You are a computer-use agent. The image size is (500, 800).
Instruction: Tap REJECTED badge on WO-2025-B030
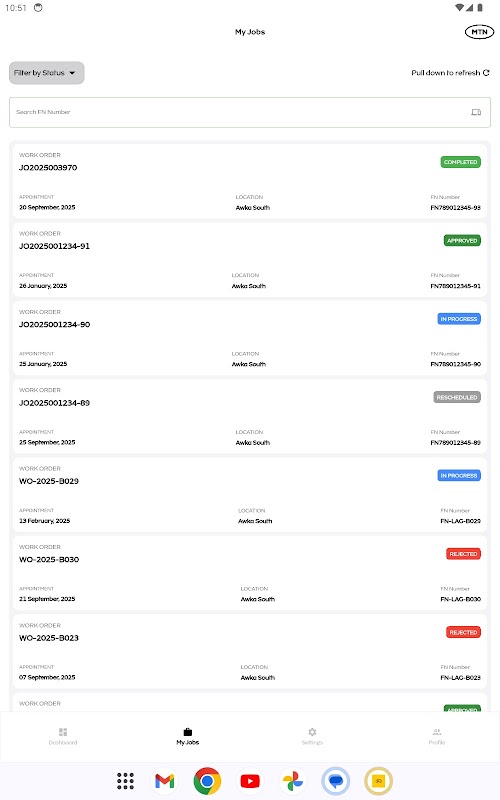(x=463, y=554)
